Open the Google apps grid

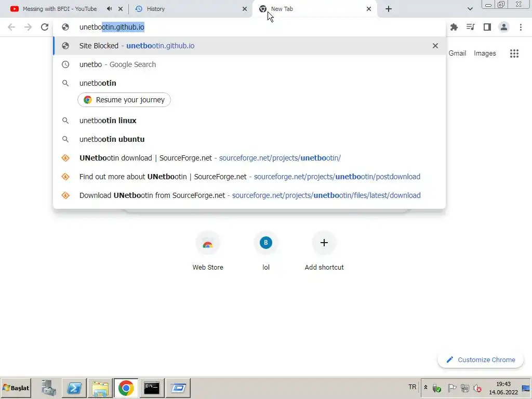click(514, 54)
